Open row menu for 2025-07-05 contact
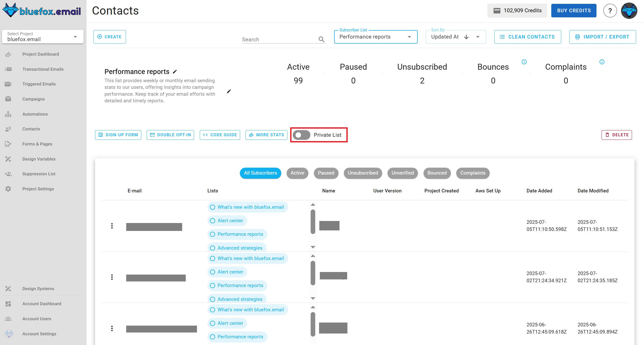The width and height of the screenshot is (644, 345). (112, 226)
